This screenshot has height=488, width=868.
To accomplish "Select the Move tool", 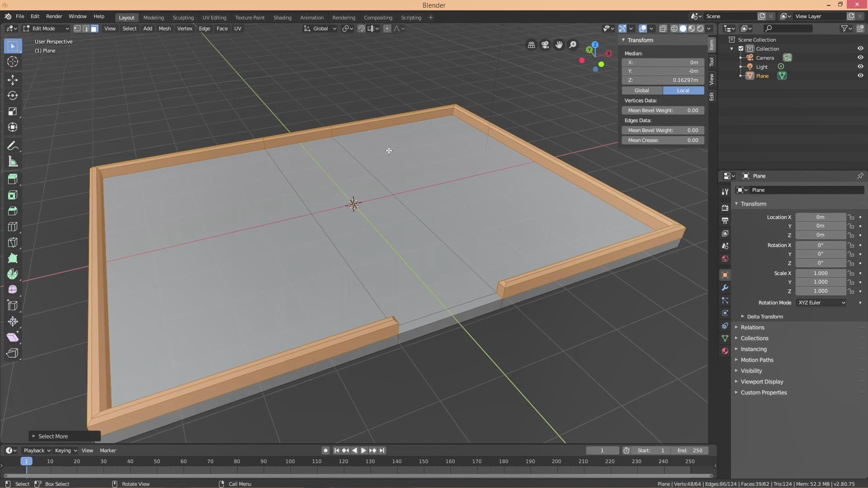I will click(x=13, y=80).
